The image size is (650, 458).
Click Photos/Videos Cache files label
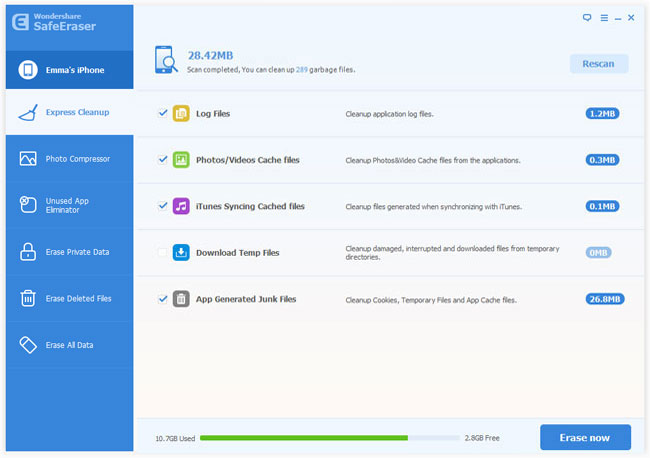coord(247,160)
